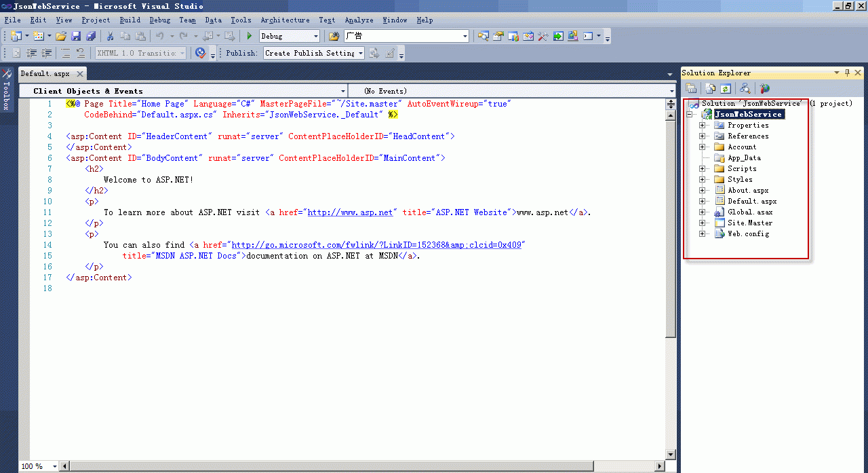Screen dimensions: 868x473
Task: Expand the Styles folder node
Action: [x=703, y=179]
